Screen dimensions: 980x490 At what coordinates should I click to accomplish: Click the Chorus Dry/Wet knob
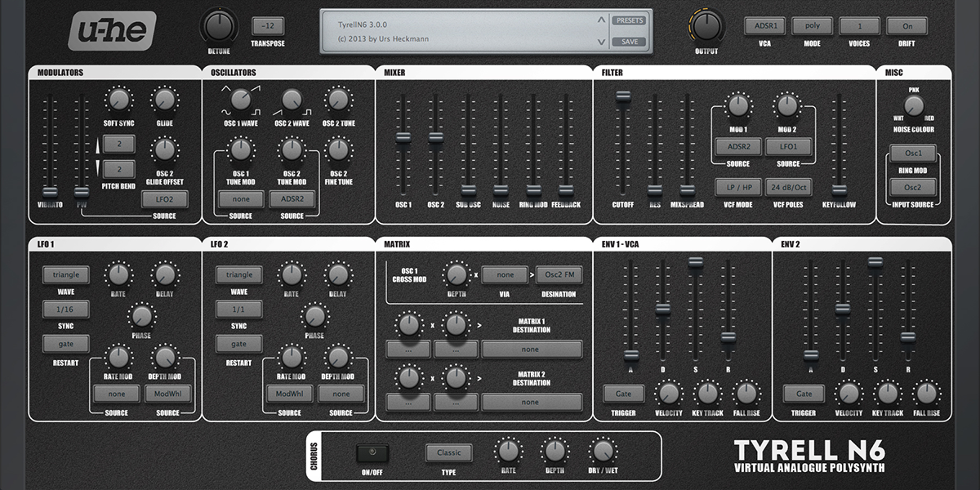click(603, 450)
